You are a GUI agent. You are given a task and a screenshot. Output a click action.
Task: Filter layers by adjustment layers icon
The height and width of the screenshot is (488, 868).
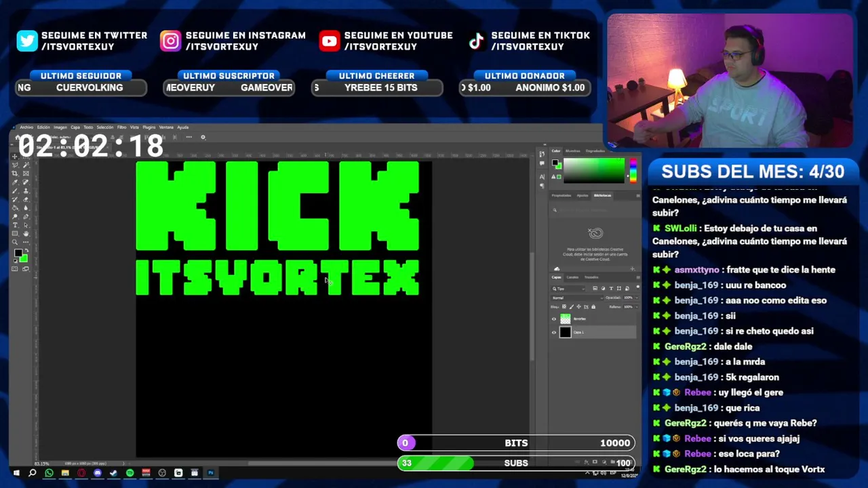point(603,288)
